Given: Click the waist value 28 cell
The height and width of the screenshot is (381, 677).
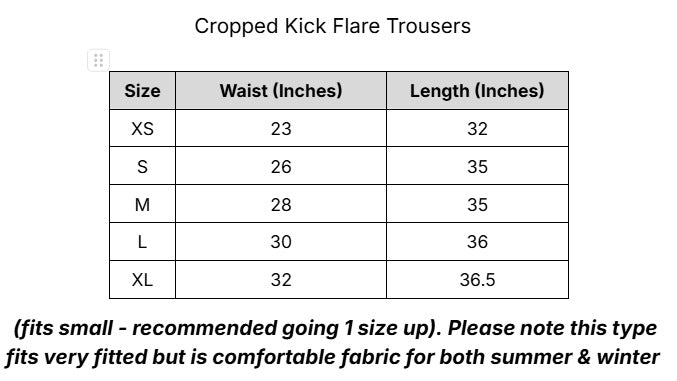Looking at the screenshot, I should click(281, 204).
